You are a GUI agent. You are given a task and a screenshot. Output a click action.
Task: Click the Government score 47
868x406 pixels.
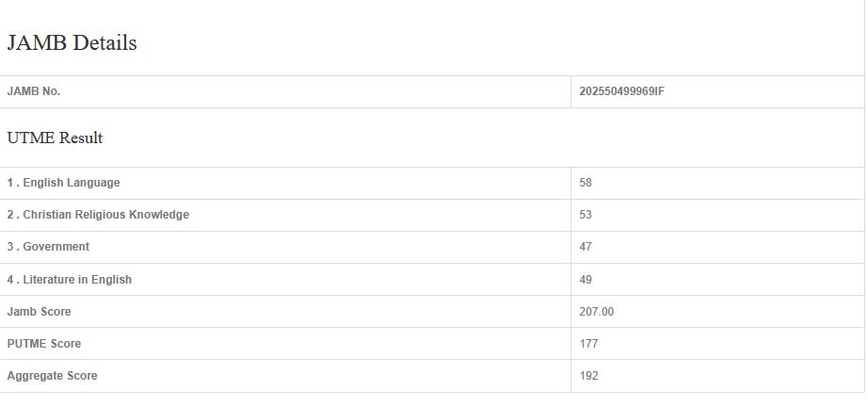click(x=586, y=247)
